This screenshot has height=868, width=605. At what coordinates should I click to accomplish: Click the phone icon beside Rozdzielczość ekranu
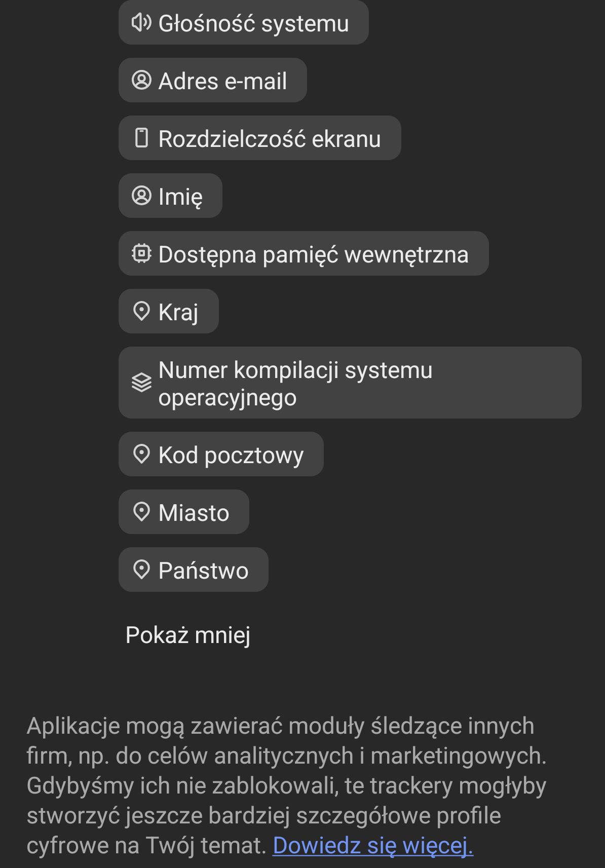click(x=141, y=138)
